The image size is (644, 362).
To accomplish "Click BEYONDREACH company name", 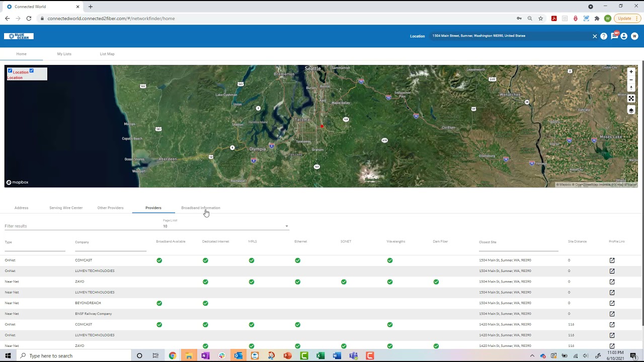I will point(88,303).
